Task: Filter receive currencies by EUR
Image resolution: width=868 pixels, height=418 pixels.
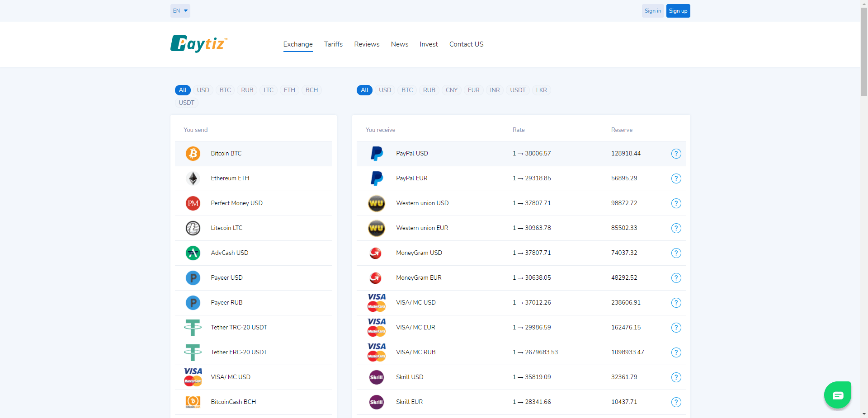Action: [x=473, y=90]
